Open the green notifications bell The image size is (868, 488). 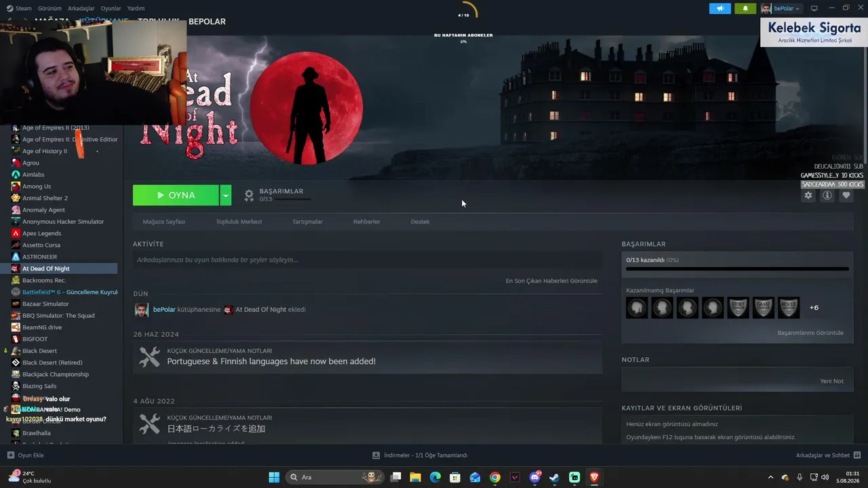[x=745, y=8]
